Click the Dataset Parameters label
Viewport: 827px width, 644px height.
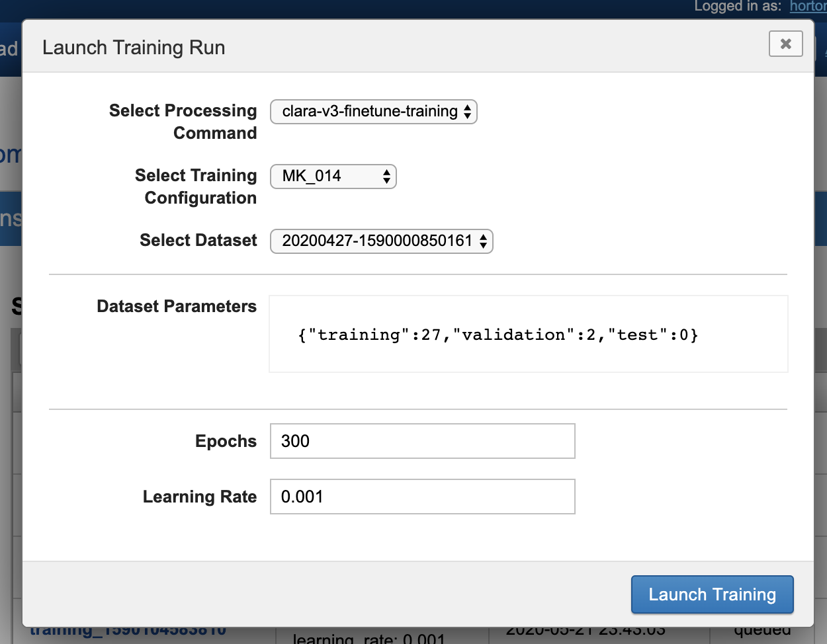coord(177,306)
